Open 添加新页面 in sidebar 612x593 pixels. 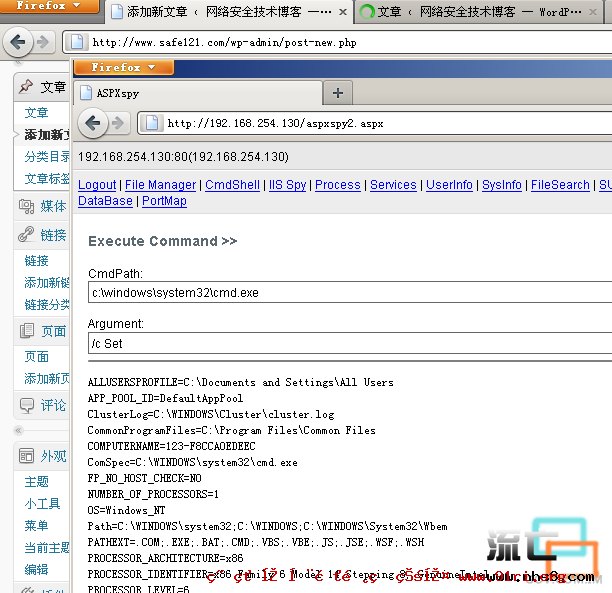[x=47, y=378]
